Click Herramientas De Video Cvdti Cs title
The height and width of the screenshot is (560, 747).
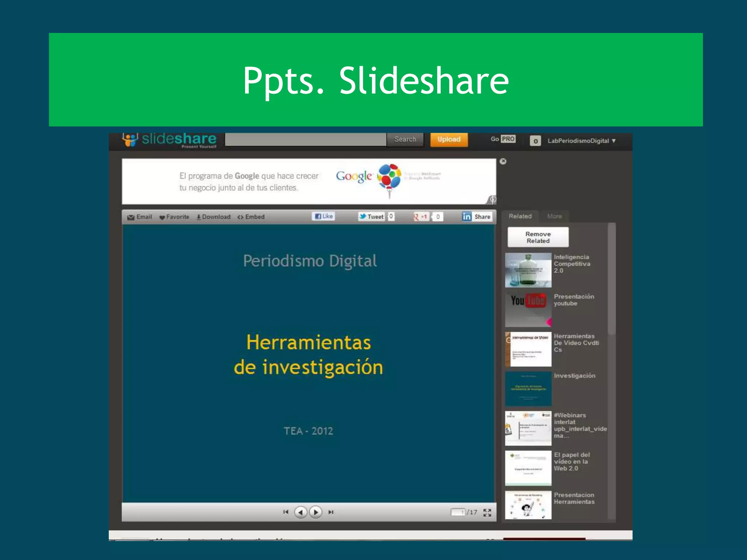(576, 343)
